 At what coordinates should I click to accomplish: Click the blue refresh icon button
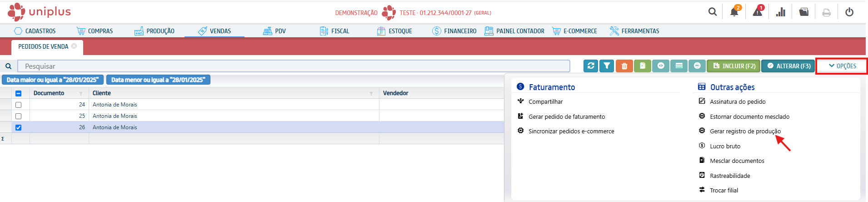pos(591,66)
